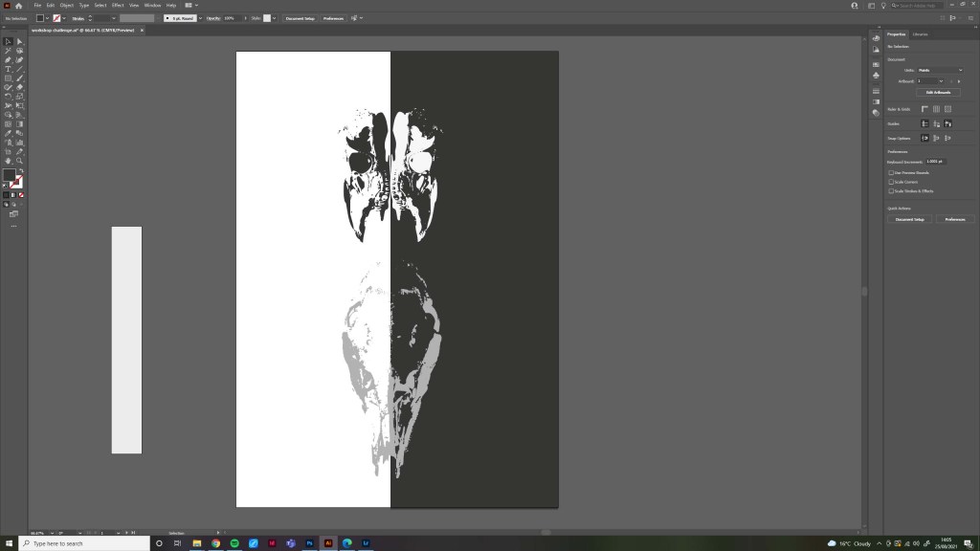Click Document Setup in Quick Actions

(909, 219)
